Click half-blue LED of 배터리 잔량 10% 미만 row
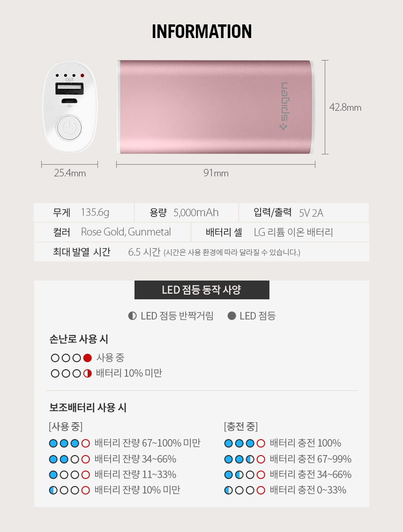The image size is (403, 532). (x=53, y=490)
